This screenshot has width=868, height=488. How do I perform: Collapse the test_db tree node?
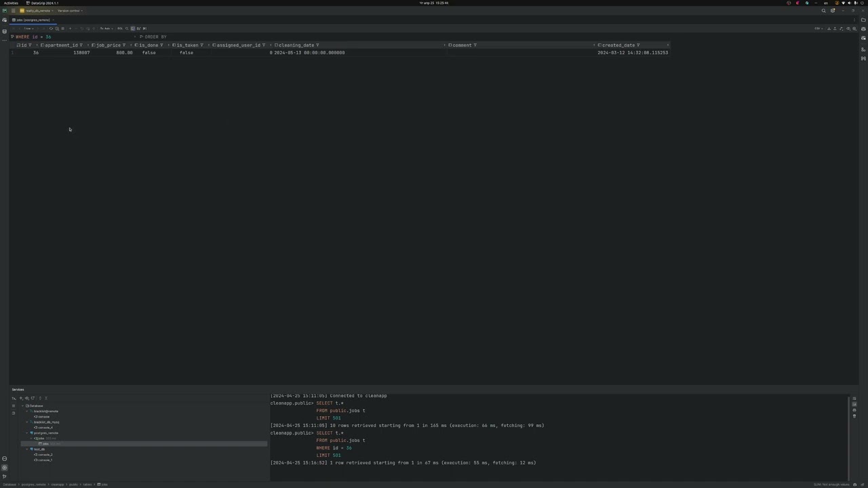[27, 449]
